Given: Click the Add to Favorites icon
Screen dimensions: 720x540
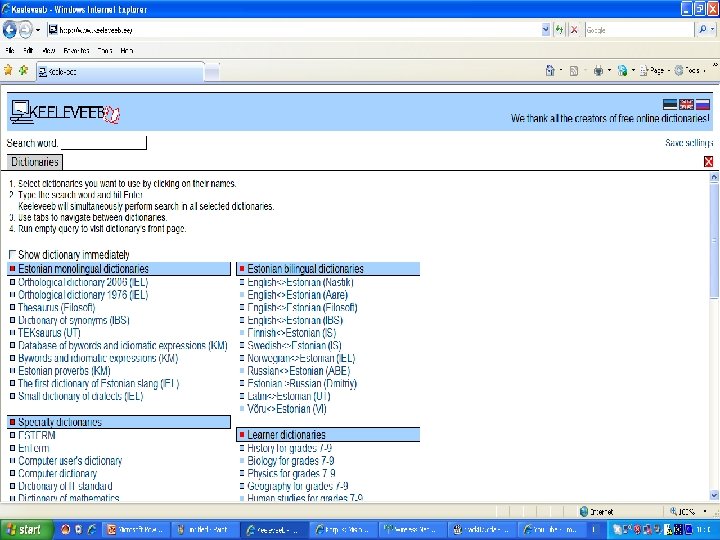Looking at the screenshot, I should pos(23,70).
